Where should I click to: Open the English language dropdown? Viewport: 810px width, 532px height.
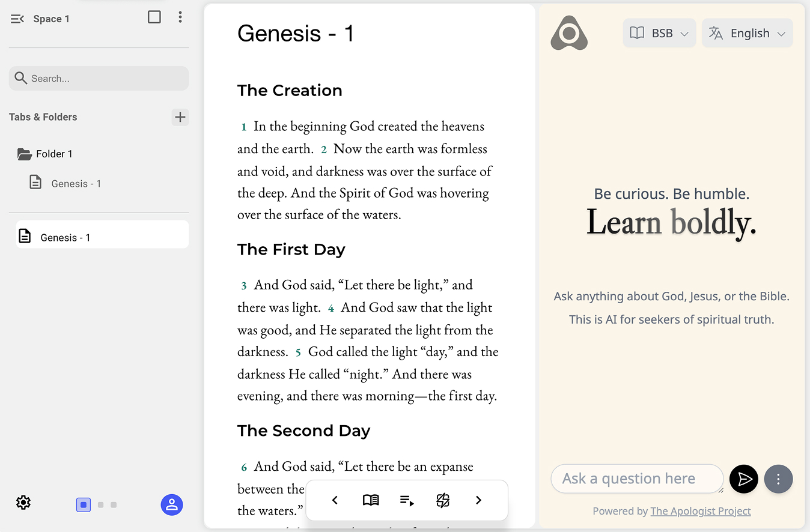tap(747, 33)
